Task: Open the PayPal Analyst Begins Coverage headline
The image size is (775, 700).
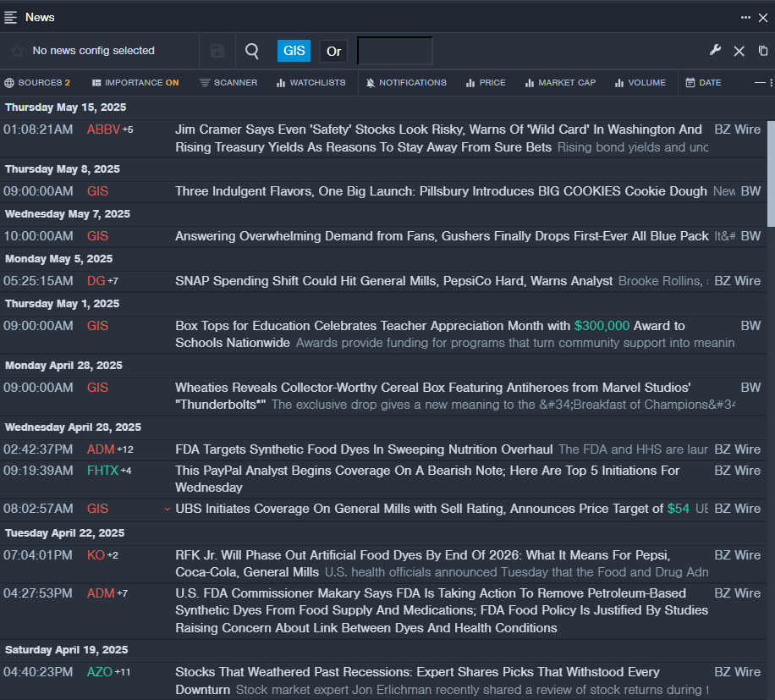Action: pyautogui.click(x=427, y=479)
